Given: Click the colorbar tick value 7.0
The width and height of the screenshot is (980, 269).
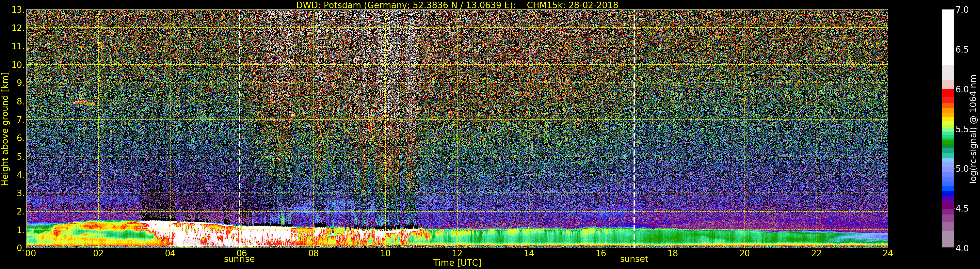Looking at the screenshot, I should click(x=962, y=10).
